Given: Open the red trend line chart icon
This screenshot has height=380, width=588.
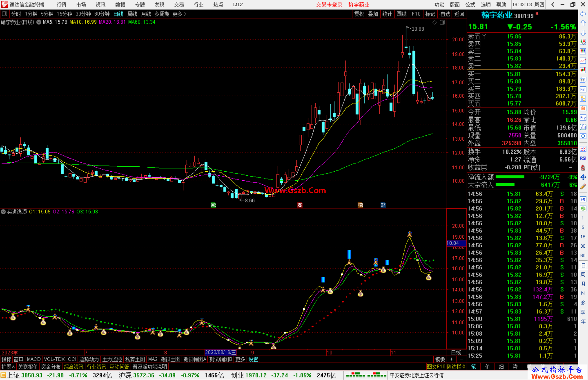Looking at the screenshot, I should point(583,61).
